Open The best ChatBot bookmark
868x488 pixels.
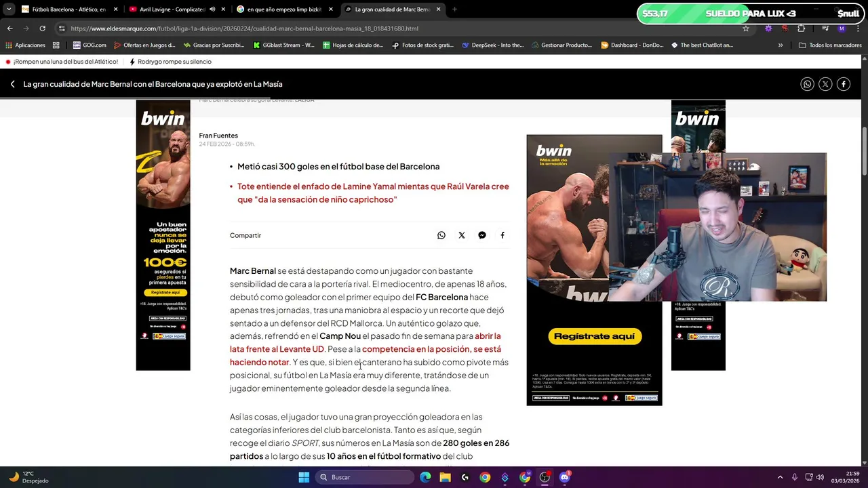coord(702,45)
